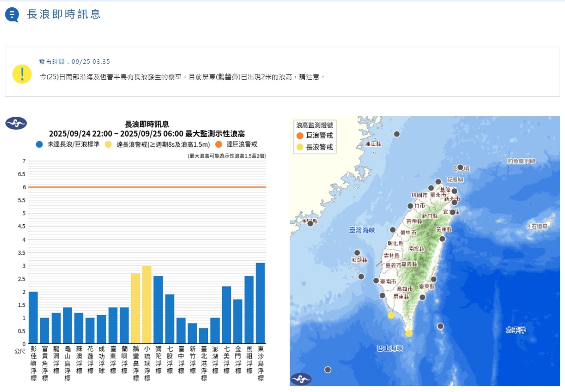The image size is (565, 392).
Task: Click the 長浪即時訊息 page heading
Action: (64, 14)
